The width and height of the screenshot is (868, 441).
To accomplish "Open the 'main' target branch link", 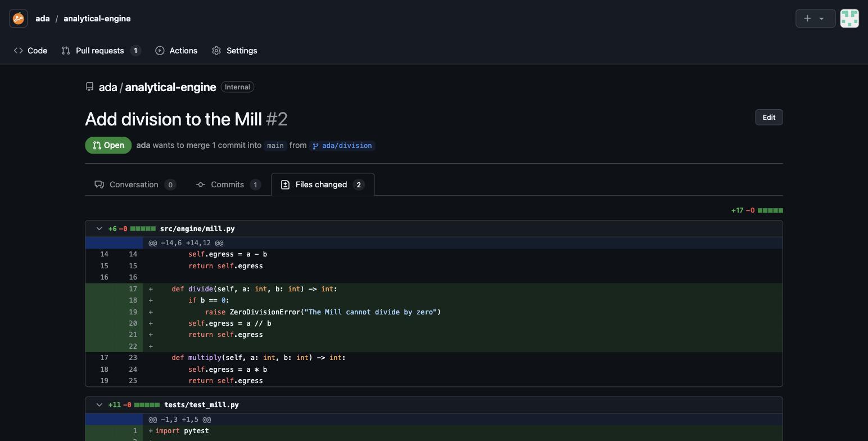I will click(x=275, y=146).
